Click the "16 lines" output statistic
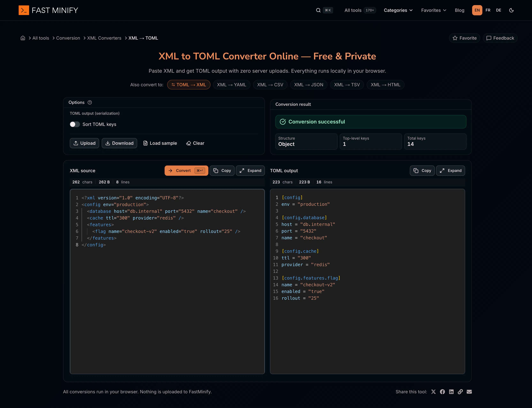Viewport: 532px width, 408px height. tap(324, 182)
